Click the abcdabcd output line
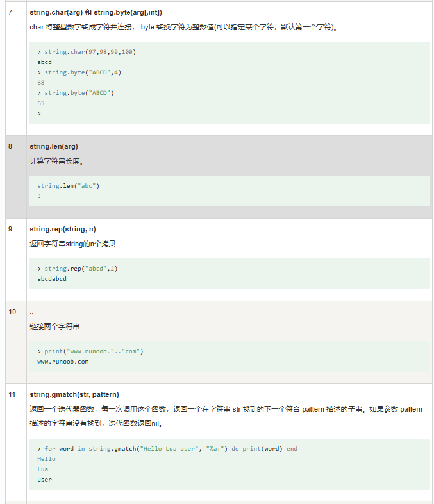 point(52,279)
